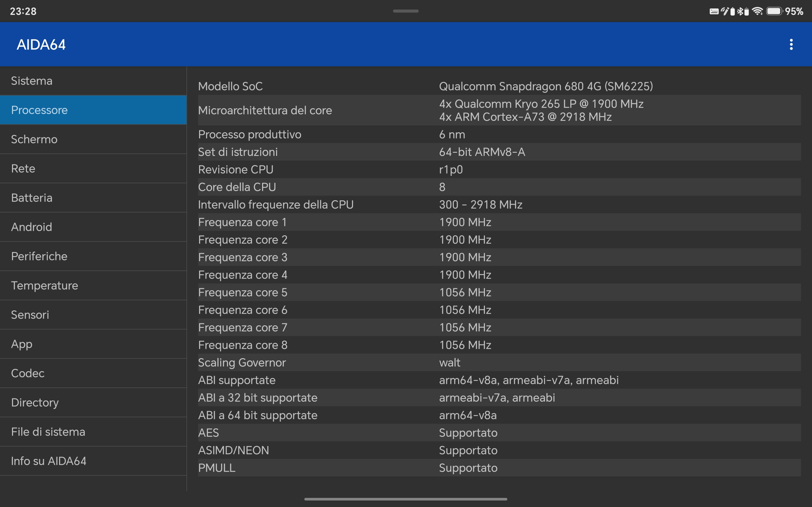Tap the walt governor value
812x507 pixels.
click(x=450, y=362)
